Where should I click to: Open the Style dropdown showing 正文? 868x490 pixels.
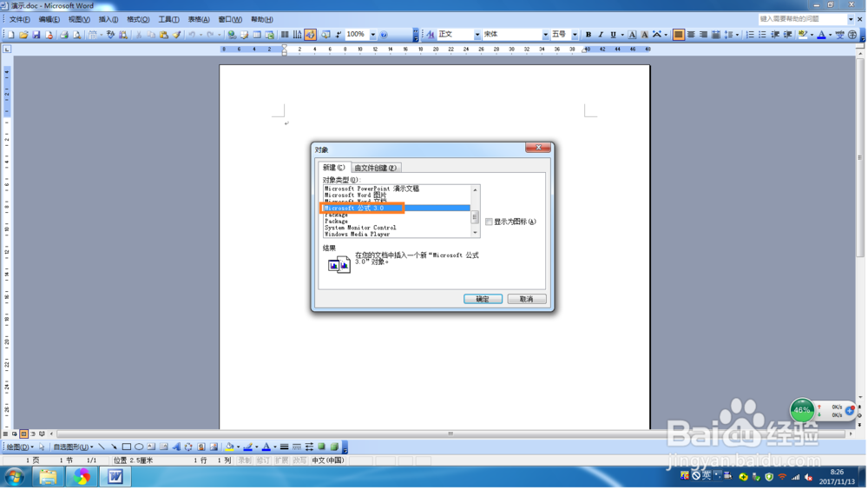477,35
